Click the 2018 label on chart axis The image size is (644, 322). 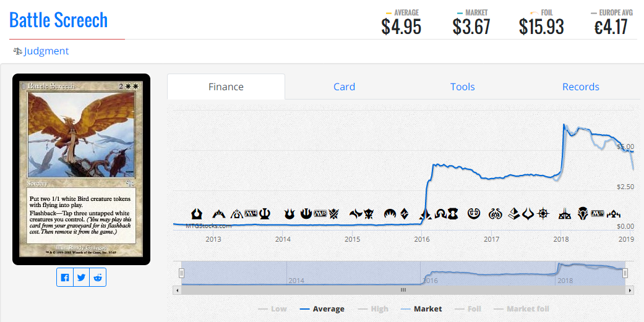[560, 239]
